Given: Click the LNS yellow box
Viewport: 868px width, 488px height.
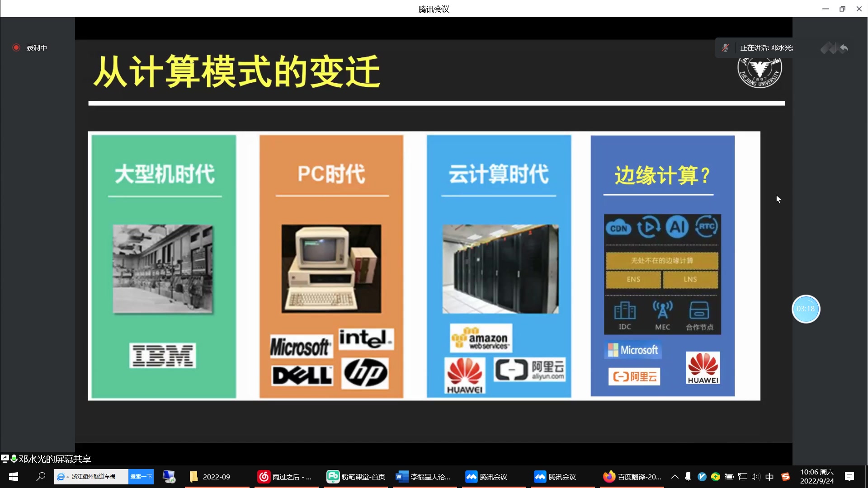Looking at the screenshot, I should [x=690, y=280].
